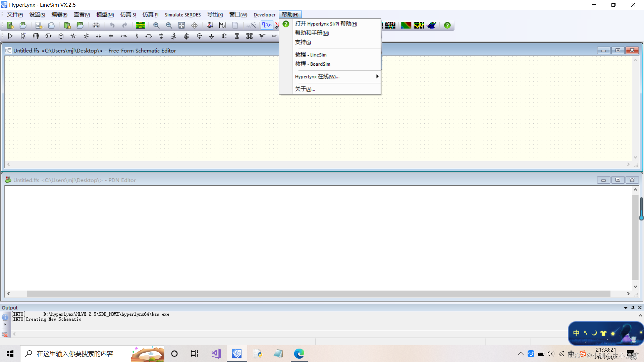This screenshot has height=362, width=644.
Task: Click the green help question mark toolbar icon
Action: pyautogui.click(x=447, y=25)
